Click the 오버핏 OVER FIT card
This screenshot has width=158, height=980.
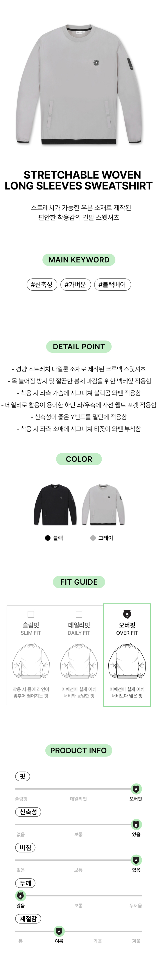point(127,655)
